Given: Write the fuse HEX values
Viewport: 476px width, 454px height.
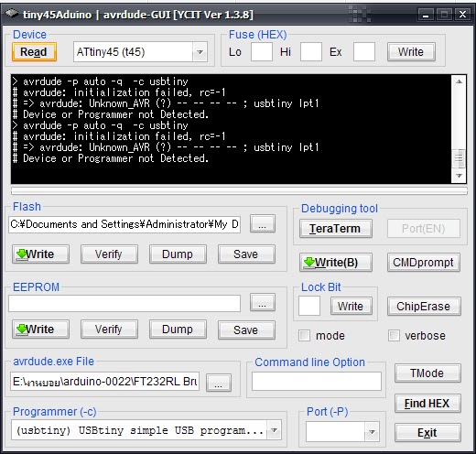Looking at the screenshot, I should pos(411,52).
